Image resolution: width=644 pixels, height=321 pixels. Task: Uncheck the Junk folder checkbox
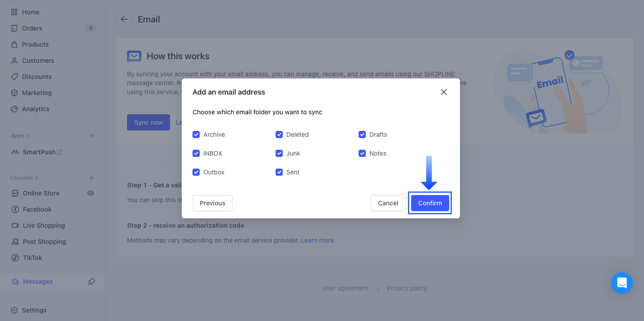(x=279, y=153)
